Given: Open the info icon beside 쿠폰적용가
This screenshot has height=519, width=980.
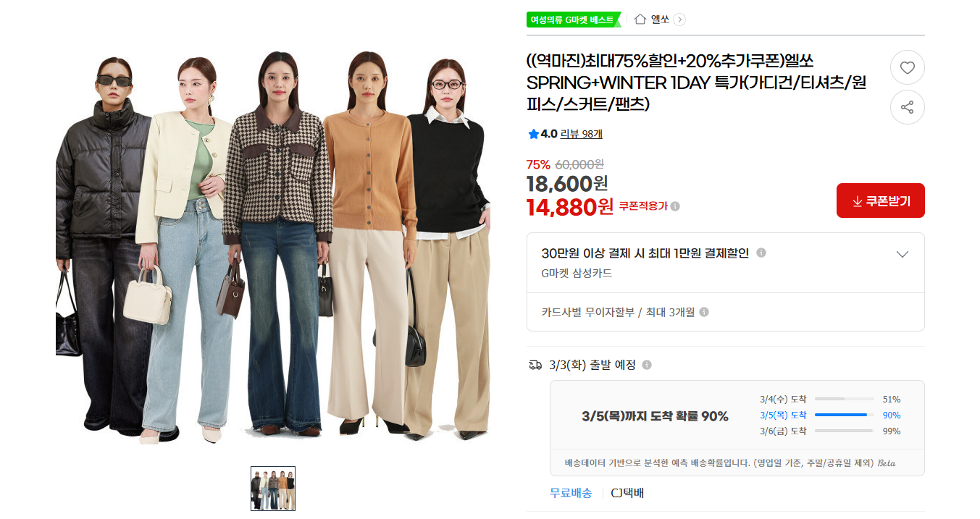Looking at the screenshot, I should coord(675,206).
